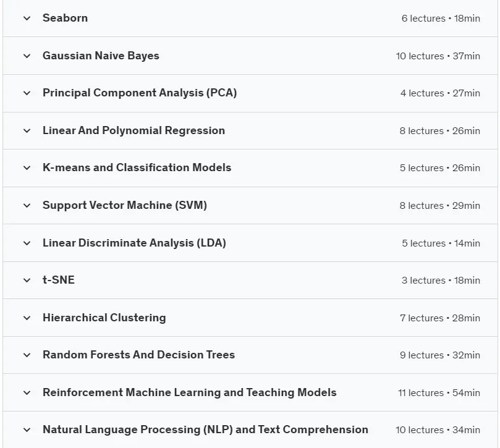This screenshot has width=500, height=448.
Task: Expand the Hierarchical Clustering chevron
Action: [x=27, y=318]
